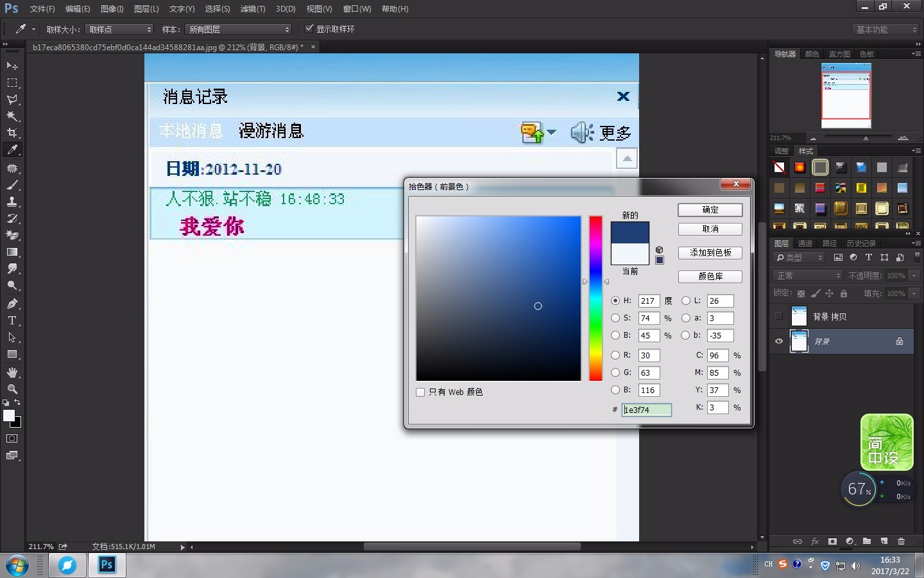Click the delete layer trash icon
The image size is (924, 578).
[901, 541]
